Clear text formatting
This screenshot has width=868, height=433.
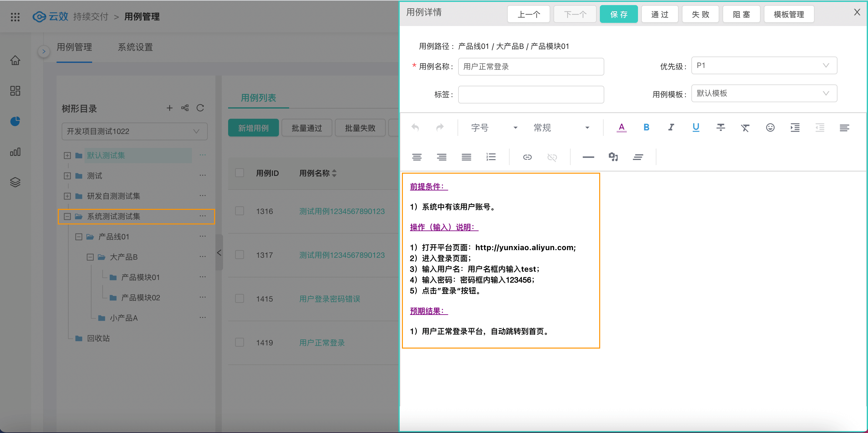745,128
